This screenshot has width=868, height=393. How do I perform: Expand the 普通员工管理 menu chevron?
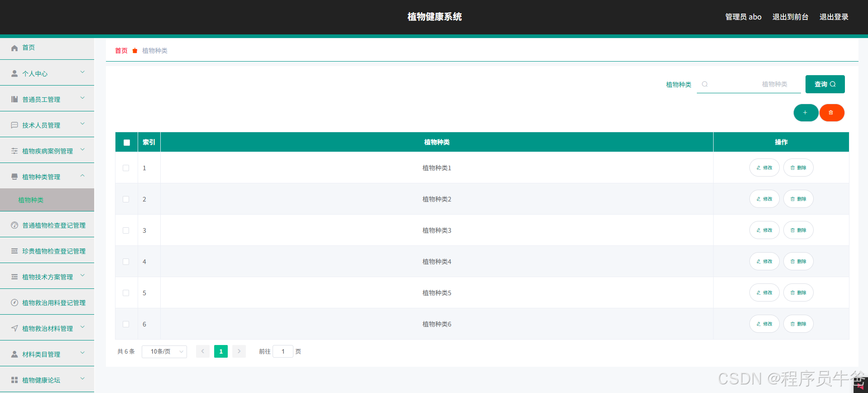coord(82,98)
